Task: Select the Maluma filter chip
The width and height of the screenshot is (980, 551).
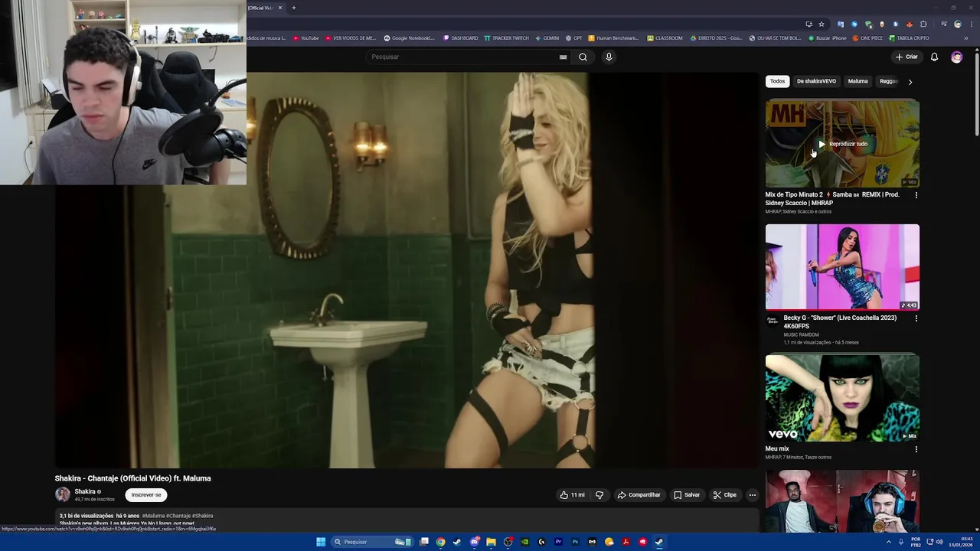Action: click(x=857, y=81)
